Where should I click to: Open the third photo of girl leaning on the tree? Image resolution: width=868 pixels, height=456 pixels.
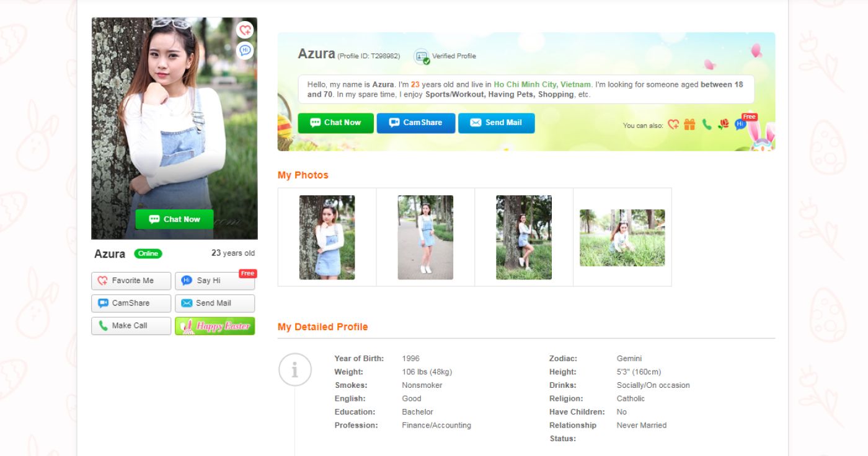(x=524, y=237)
